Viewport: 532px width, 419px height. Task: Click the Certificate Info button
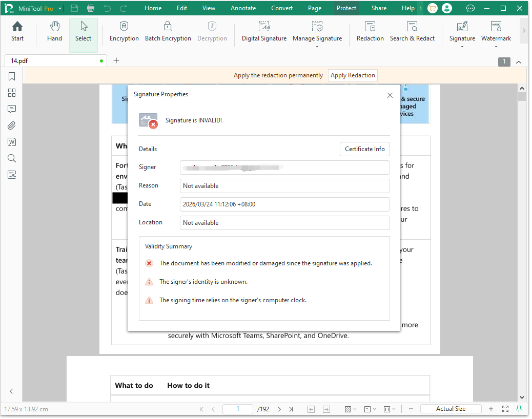(x=364, y=149)
